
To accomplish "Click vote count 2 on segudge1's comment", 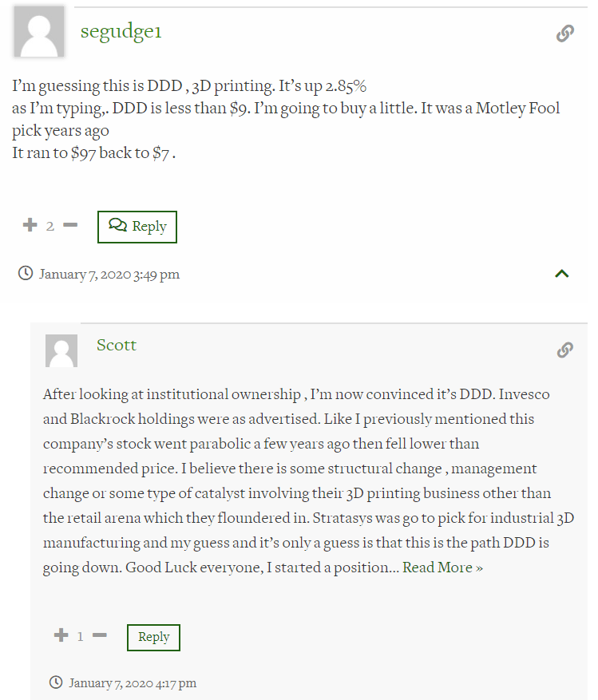I will point(50,226).
